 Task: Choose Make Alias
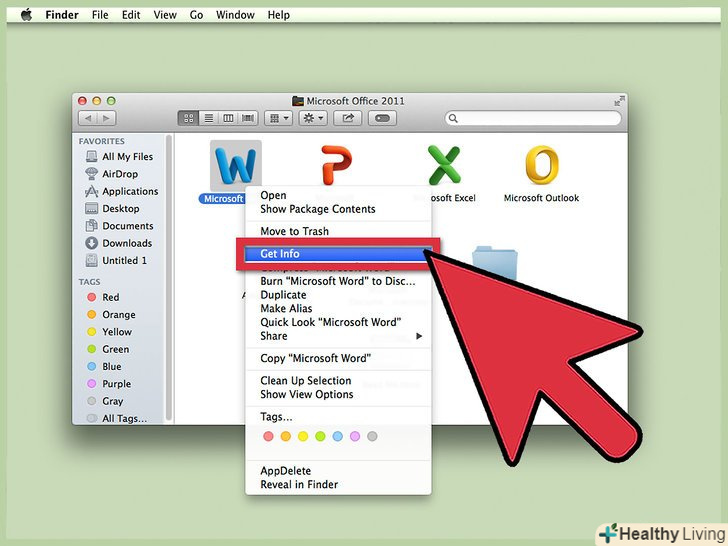[338, 309]
